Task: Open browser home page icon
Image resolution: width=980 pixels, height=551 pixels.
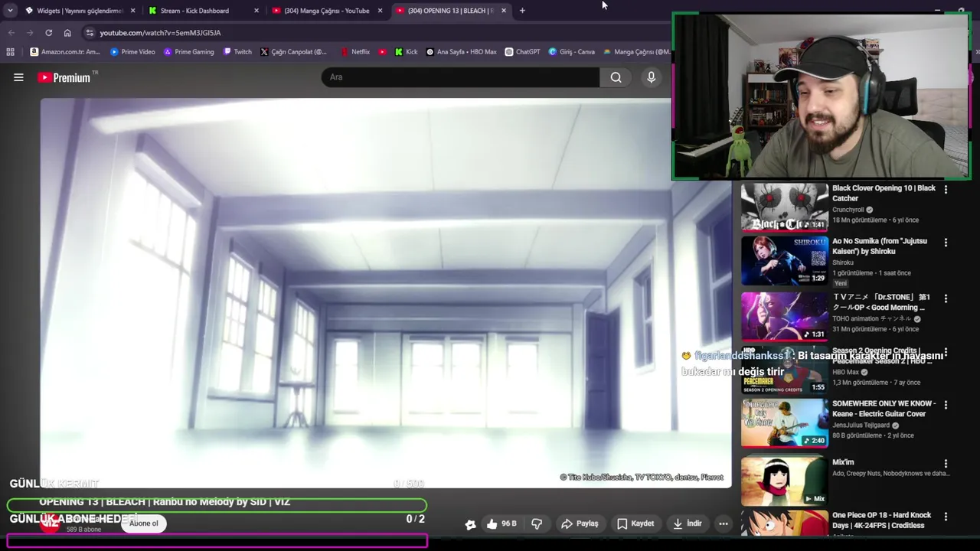Action: [67, 33]
